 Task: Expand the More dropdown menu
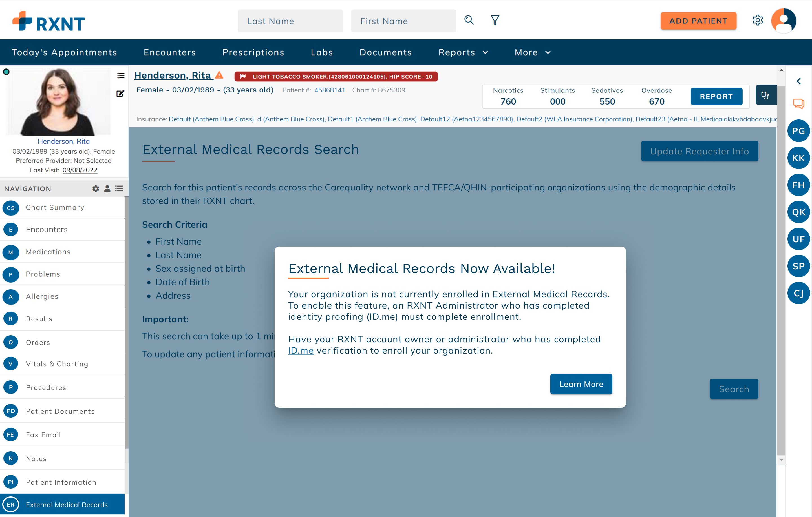click(533, 52)
